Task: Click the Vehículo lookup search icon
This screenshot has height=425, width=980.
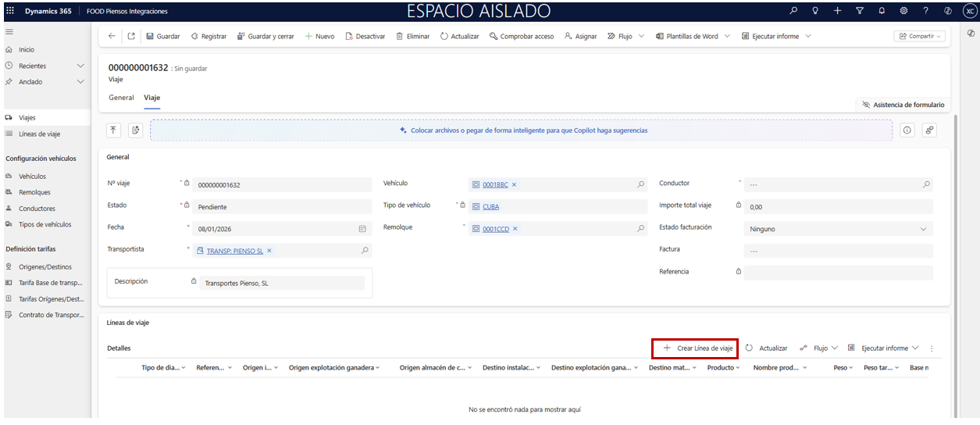Action: (x=641, y=185)
